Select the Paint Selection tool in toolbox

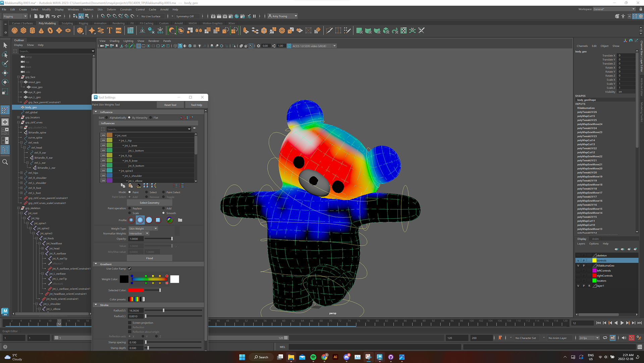click(5, 63)
